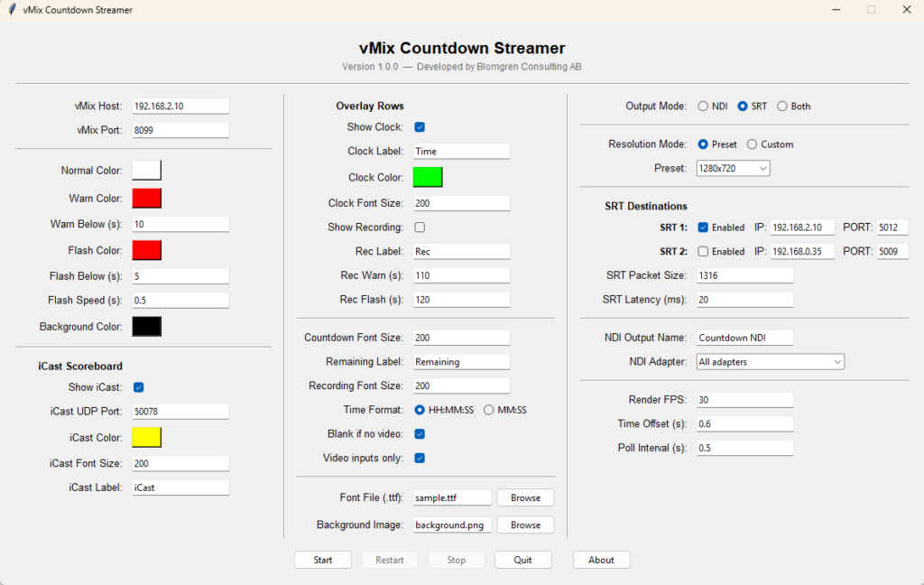924x585 pixels.
Task: Enable the Show Recording checkbox
Action: pos(420,227)
